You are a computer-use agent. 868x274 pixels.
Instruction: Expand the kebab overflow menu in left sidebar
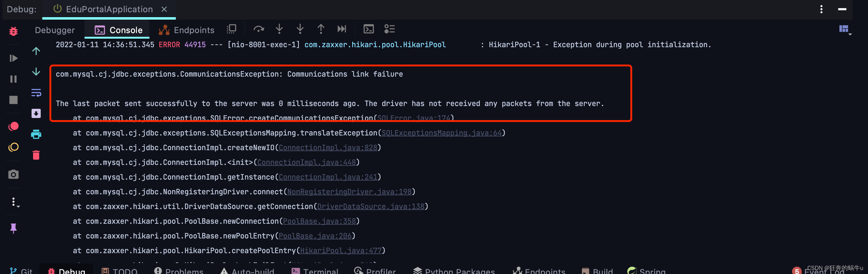tap(13, 201)
